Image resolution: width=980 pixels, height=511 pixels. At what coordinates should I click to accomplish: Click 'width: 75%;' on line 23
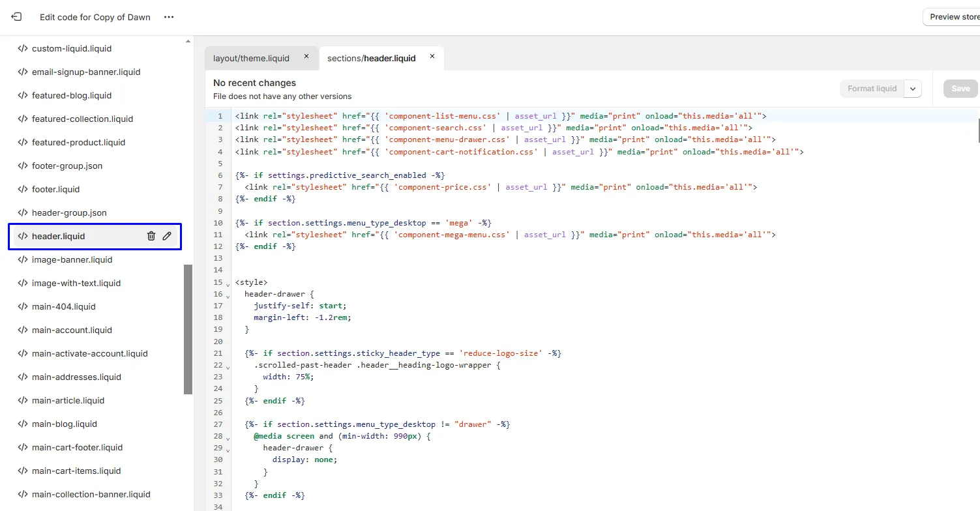coord(288,377)
